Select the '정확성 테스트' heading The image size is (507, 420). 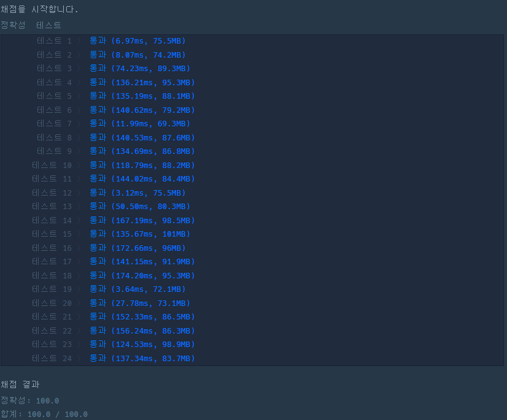point(31,25)
